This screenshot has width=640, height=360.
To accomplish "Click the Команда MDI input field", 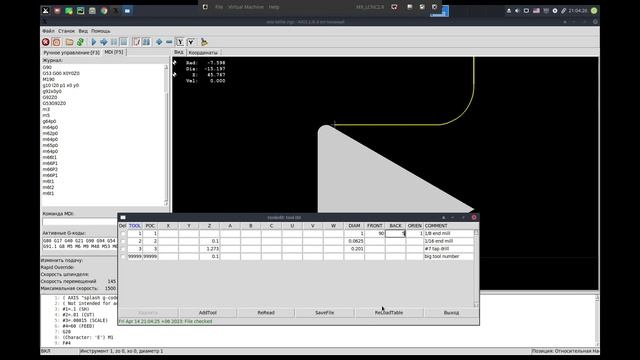I will 80,222.
